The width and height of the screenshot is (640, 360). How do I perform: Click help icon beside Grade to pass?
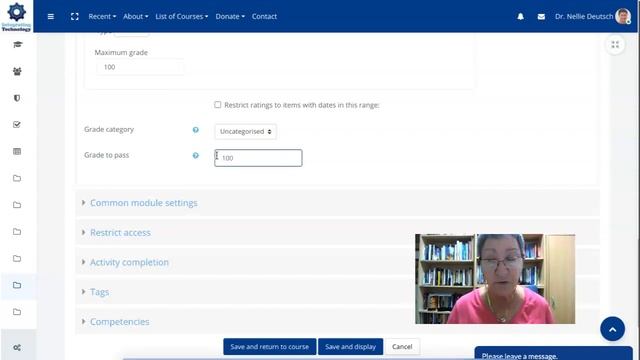coord(196,155)
